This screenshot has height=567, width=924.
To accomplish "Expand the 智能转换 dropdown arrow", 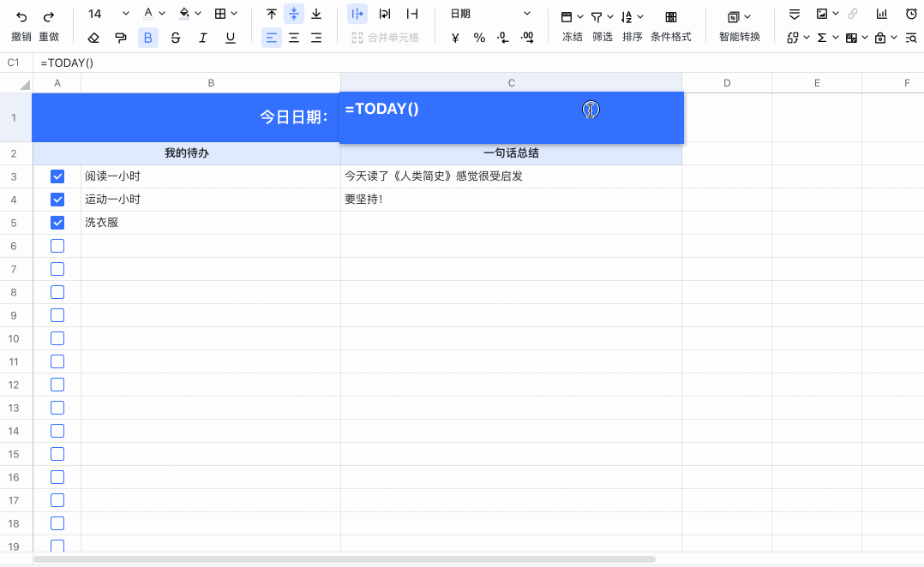I will [x=747, y=17].
